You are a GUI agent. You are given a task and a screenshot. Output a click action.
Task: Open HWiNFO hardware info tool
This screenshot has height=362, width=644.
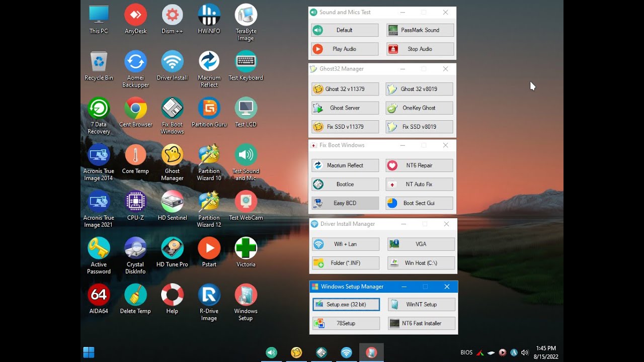(x=209, y=15)
